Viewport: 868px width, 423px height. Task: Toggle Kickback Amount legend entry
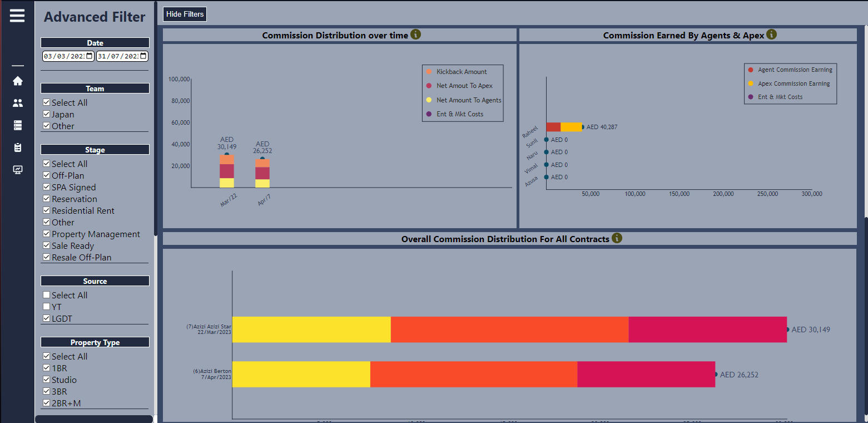click(461, 72)
